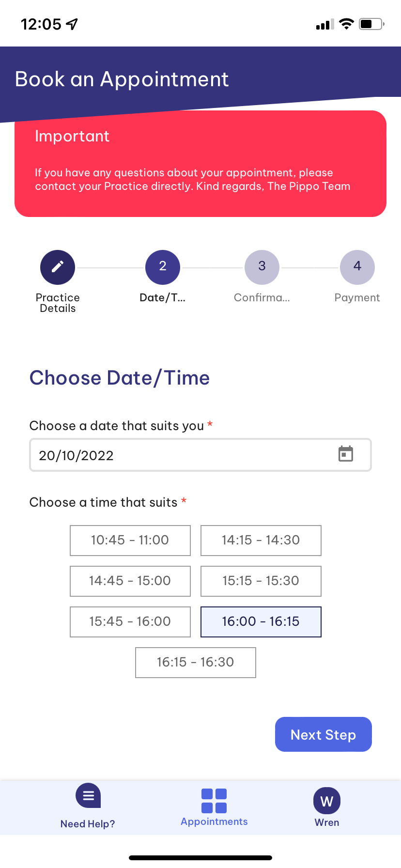401x868 pixels.
Task: Click the date field showing 20/10/2022
Action: pyautogui.click(x=179, y=455)
